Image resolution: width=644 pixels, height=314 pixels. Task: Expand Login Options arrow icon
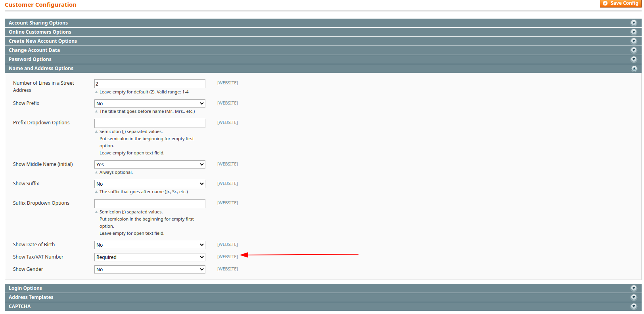click(634, 288)
